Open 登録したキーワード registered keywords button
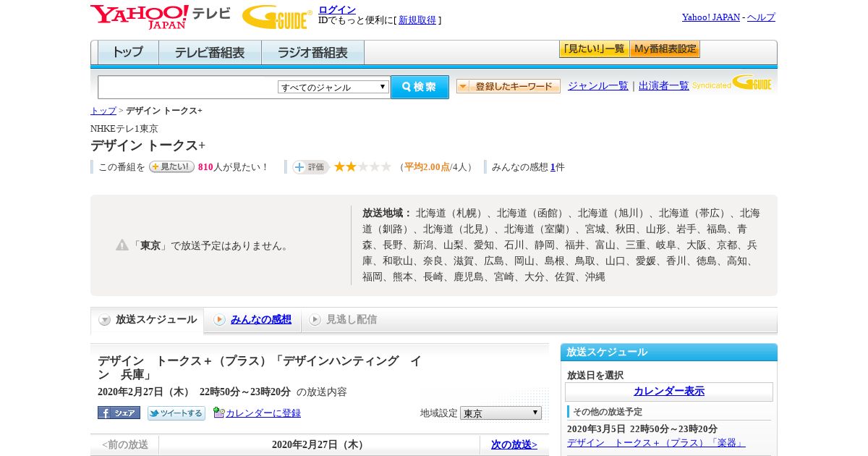Screen dimensions: 868x456 [509, 86]
